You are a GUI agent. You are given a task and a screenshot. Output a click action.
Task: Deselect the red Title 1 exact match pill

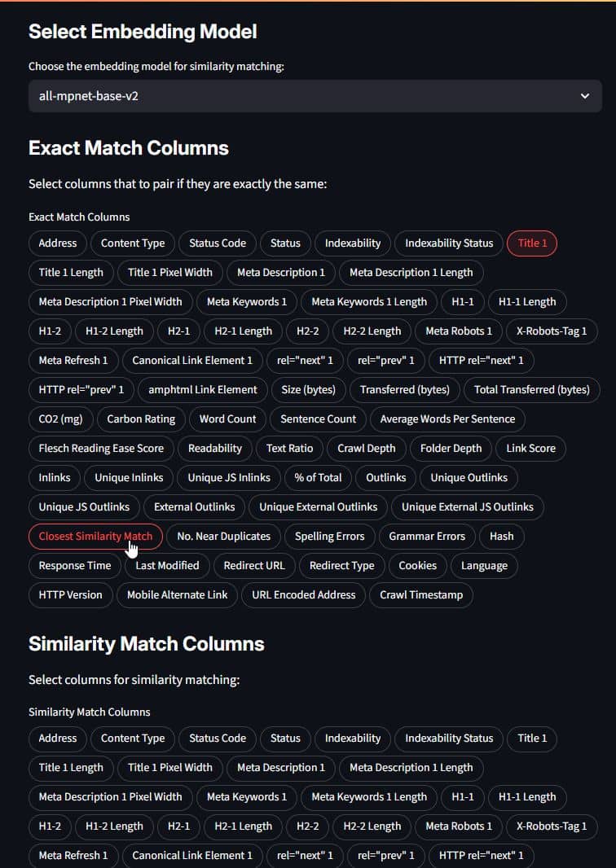point(532,243)
